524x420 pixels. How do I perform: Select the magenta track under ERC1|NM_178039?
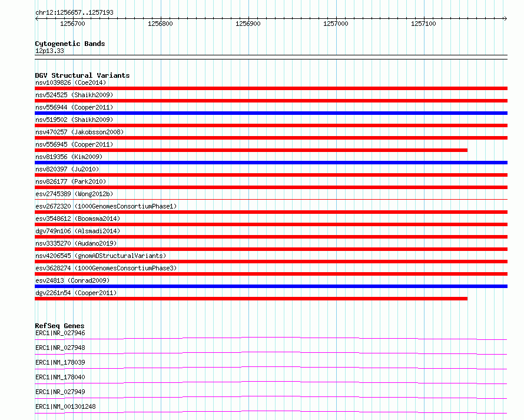point(271,368)
